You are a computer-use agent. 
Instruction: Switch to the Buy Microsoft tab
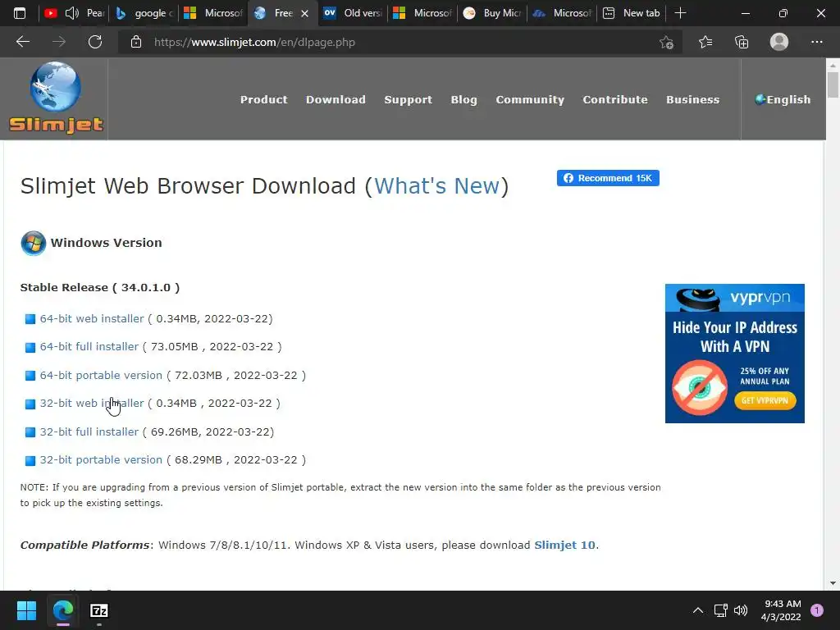[x=493, y=13]
